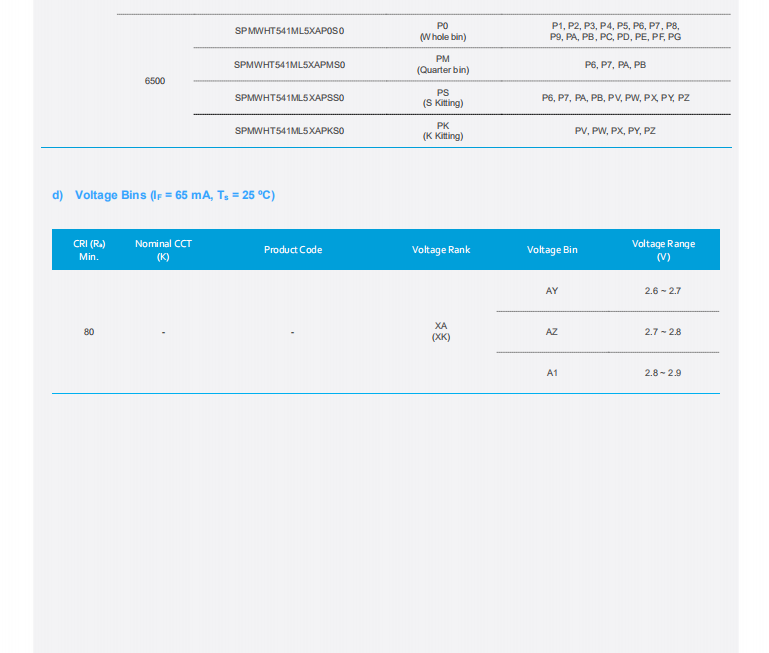Select product code SPMWHT541ML5XAPMS0
Viewport: 769px width, 653px height.
(289, 65)
